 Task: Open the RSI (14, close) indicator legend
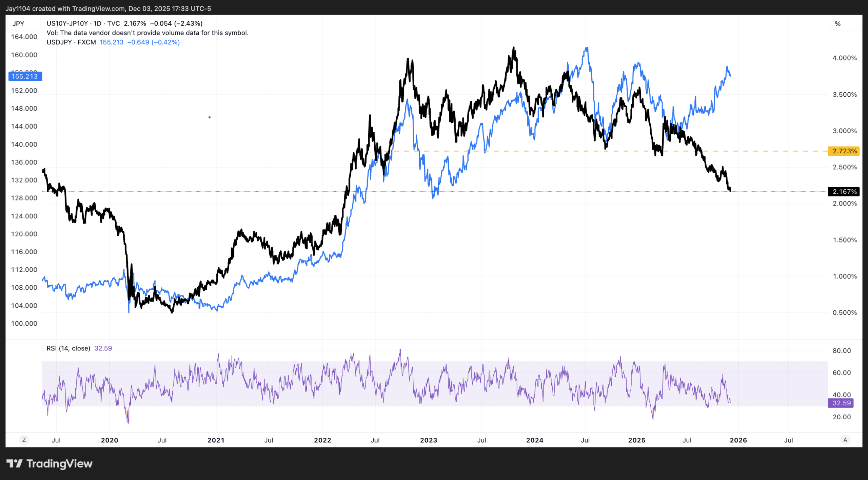[x=68, y=348]
